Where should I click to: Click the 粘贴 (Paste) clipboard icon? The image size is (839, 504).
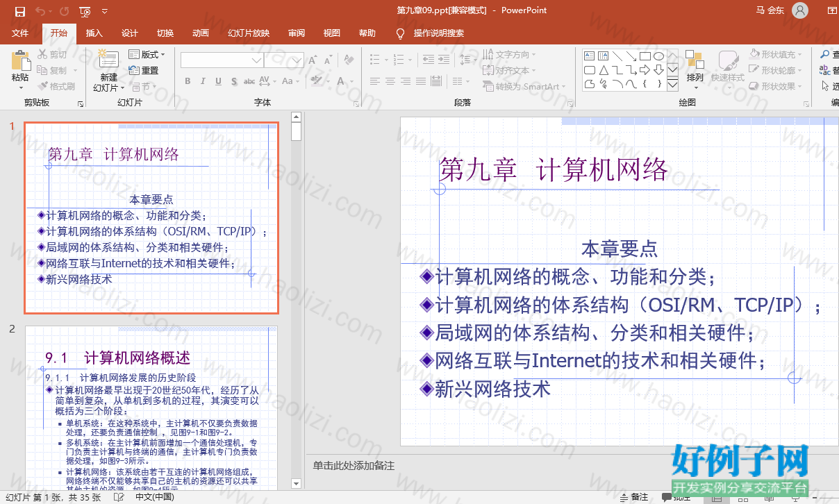(20, 60)
